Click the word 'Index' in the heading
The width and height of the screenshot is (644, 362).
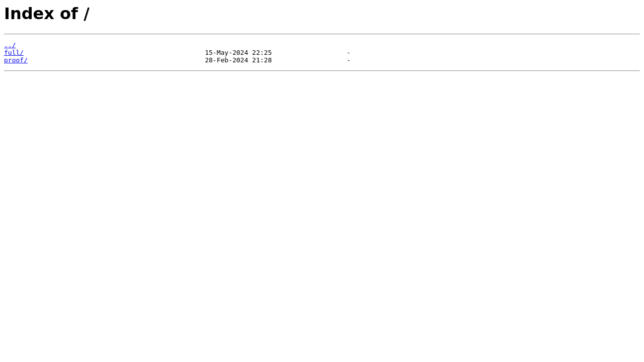(29, 14)
